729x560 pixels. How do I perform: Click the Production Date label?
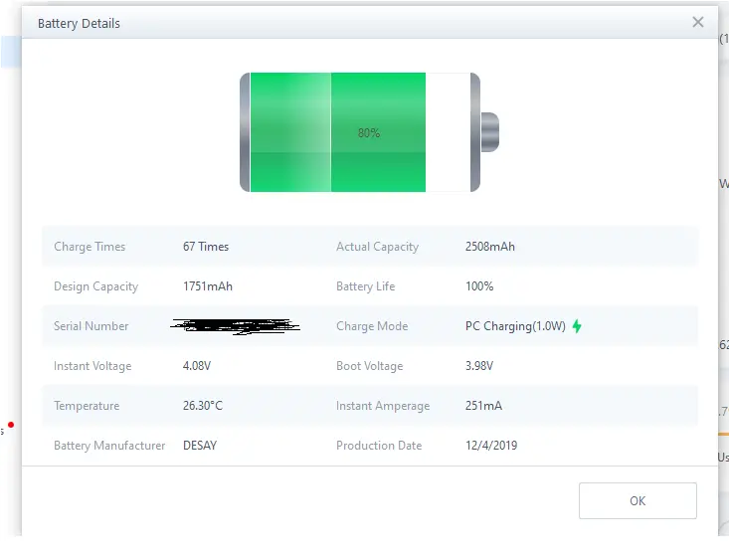click(x=379, y=446)
